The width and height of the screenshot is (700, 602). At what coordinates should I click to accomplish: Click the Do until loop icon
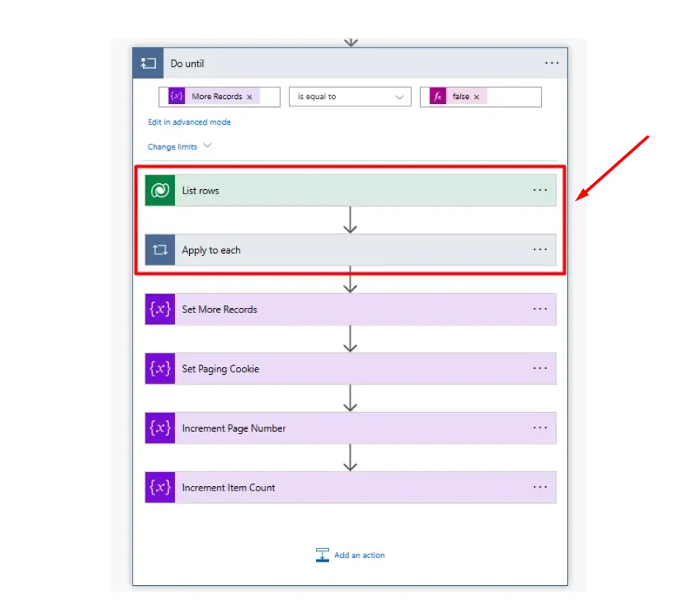pyautogui.click(x=147, y=63)
